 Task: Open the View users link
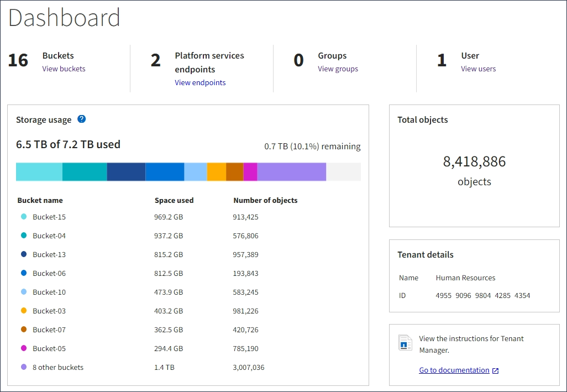click(x=478, y=69)
